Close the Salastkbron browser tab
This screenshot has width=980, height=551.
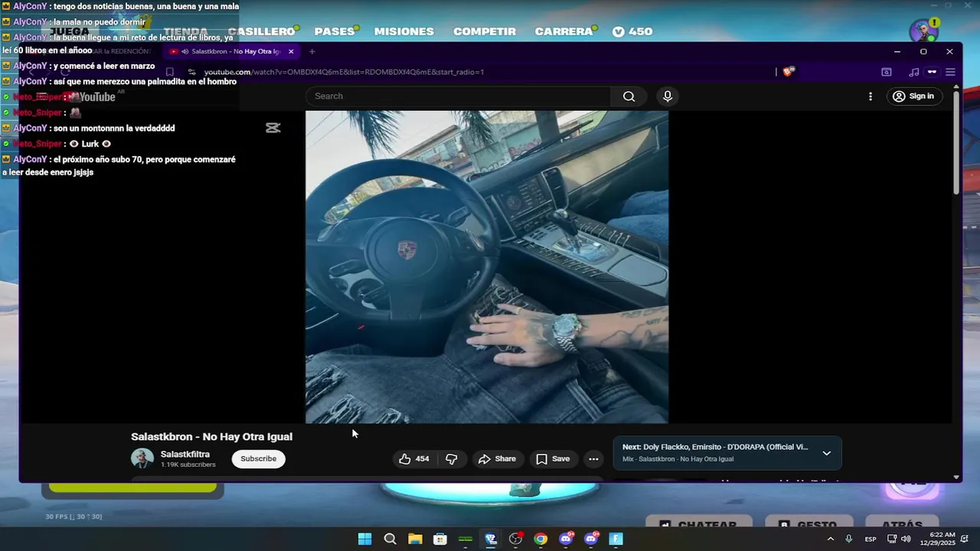click(x=291, y=51)
